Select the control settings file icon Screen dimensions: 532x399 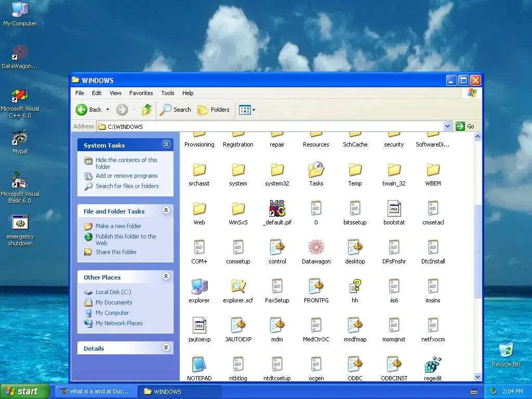click(x=277, y=247)
